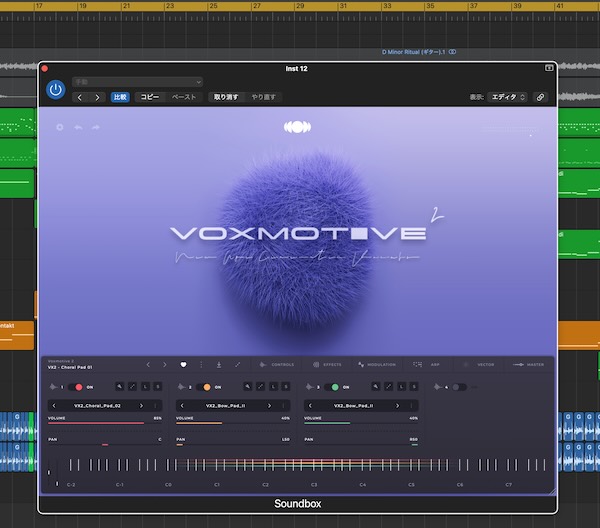Toggle layer 3 S solo button
The image size is (600, 528).
pyautogui.click(x=414, y=387)
